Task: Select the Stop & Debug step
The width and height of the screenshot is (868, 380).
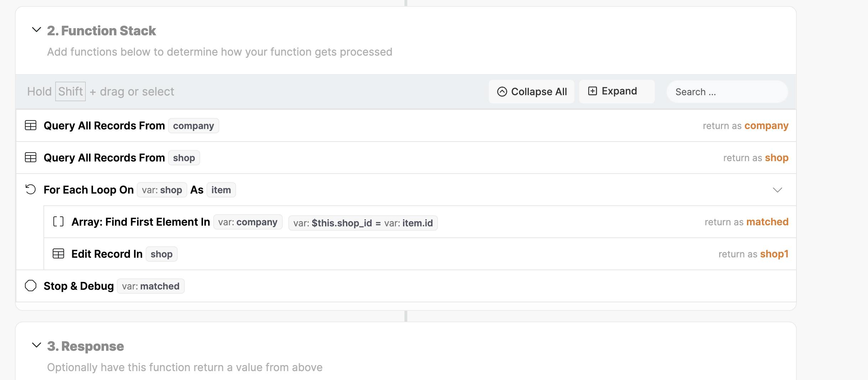Action: point(79,286)
